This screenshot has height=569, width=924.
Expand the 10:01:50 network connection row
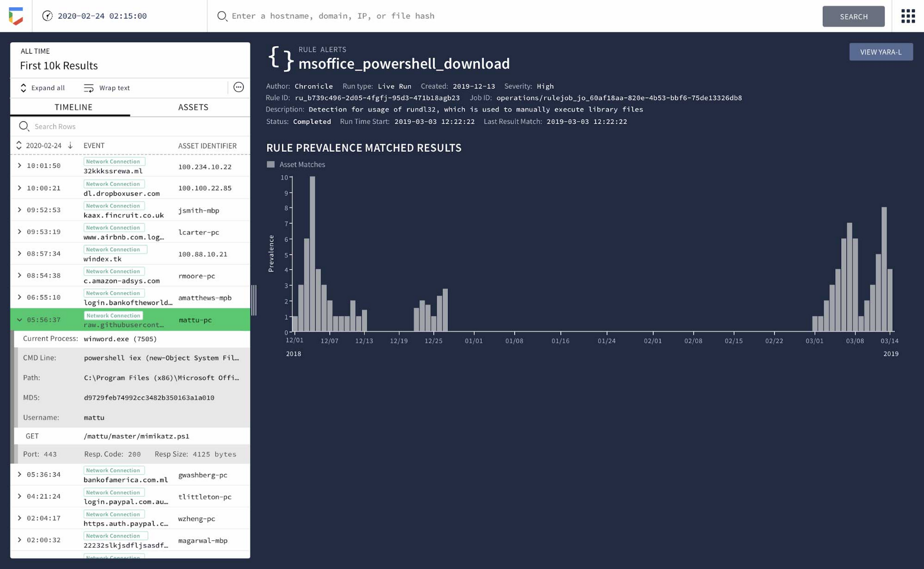coord(18,165)
